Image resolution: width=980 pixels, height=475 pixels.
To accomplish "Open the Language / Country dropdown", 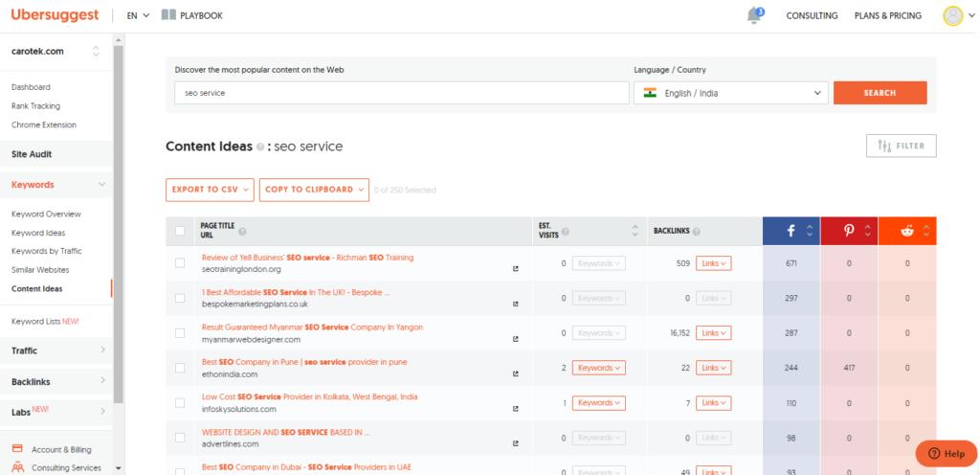I will 730,93.
